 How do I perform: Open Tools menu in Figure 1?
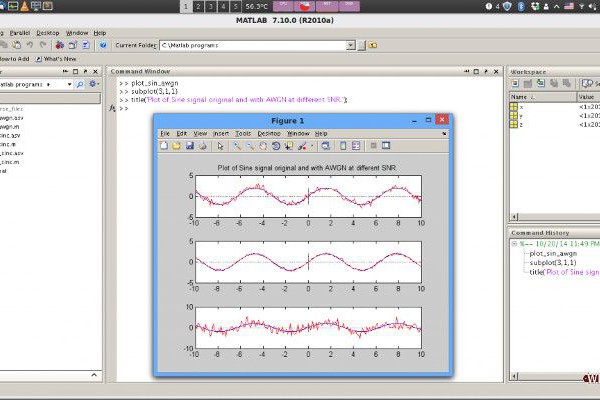pos(243,134)
